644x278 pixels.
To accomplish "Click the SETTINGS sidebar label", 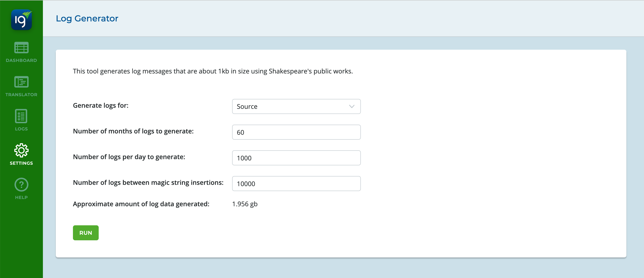I will point(21,163).
